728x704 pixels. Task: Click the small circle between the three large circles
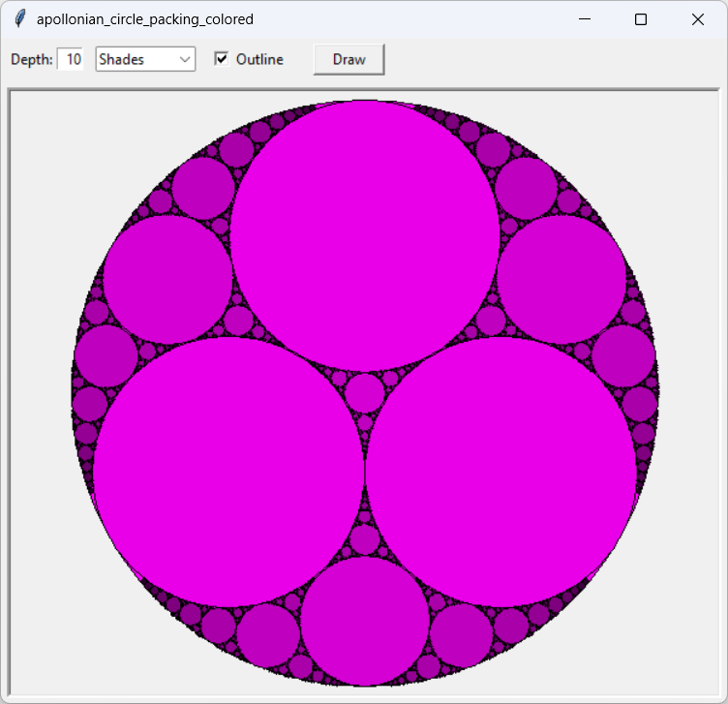pos(365,393)
